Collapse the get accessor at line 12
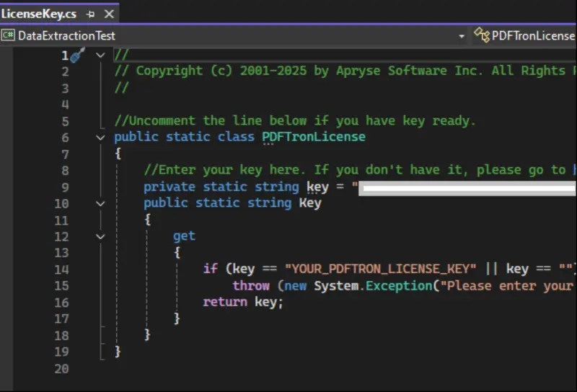Viewport: 577px width, 392px height. 100,236
